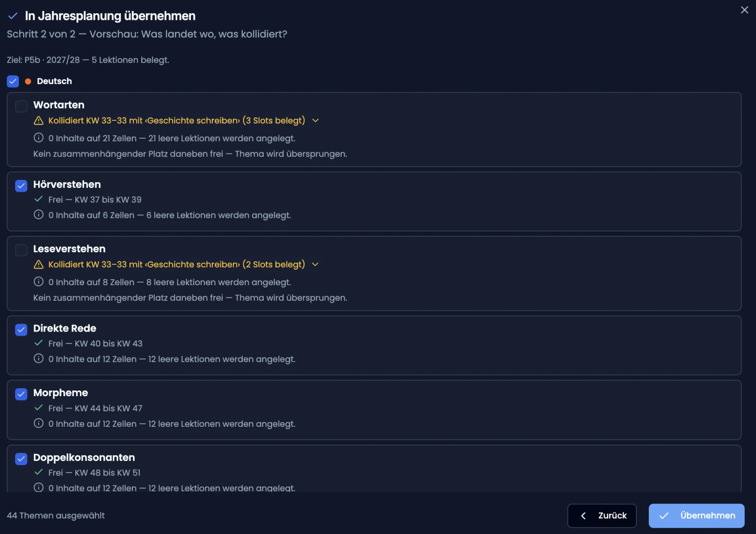This screenshot has height=534, width=756.
Task: Close the dialog with the X
Action: (x=745, y=10)
